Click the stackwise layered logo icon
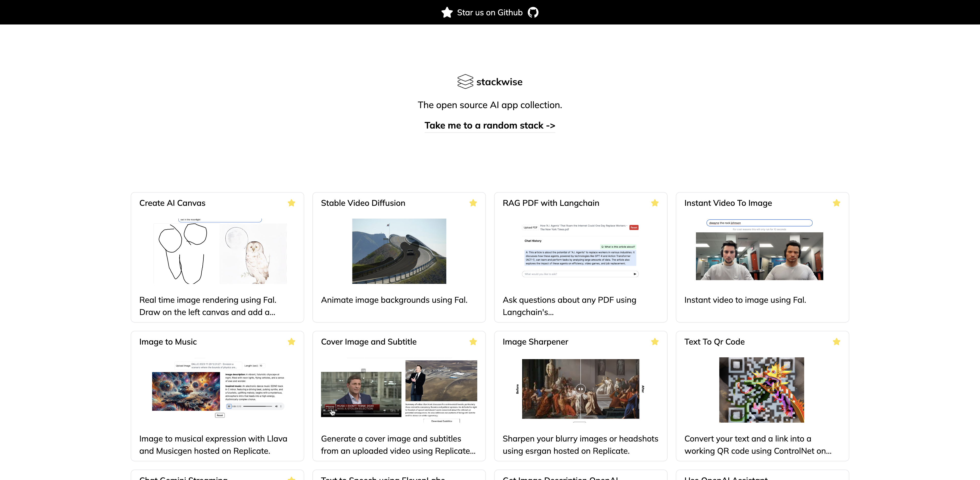This screenshot has height=480, width=980. [x=465, y=82]
